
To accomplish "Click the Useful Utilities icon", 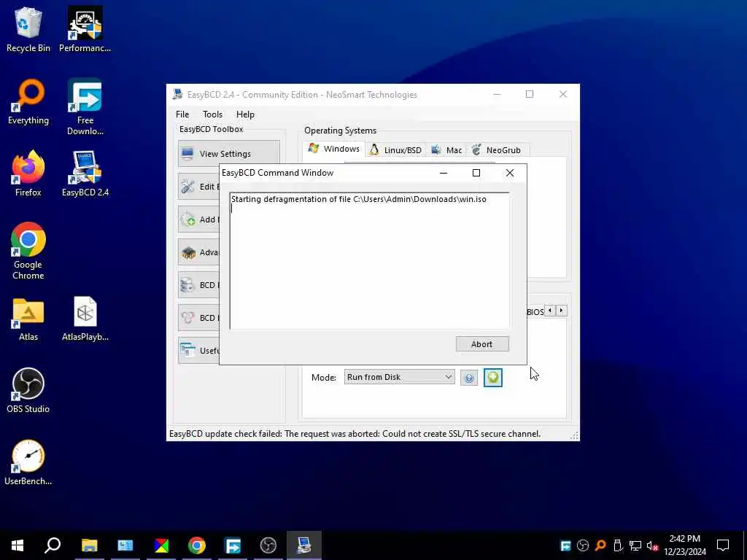I will [x=187, y=350].
